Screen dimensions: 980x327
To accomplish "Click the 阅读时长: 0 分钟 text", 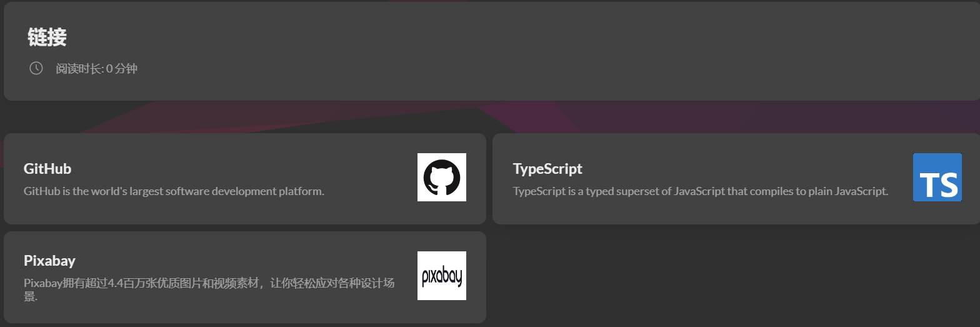I will tap(96, 69).
